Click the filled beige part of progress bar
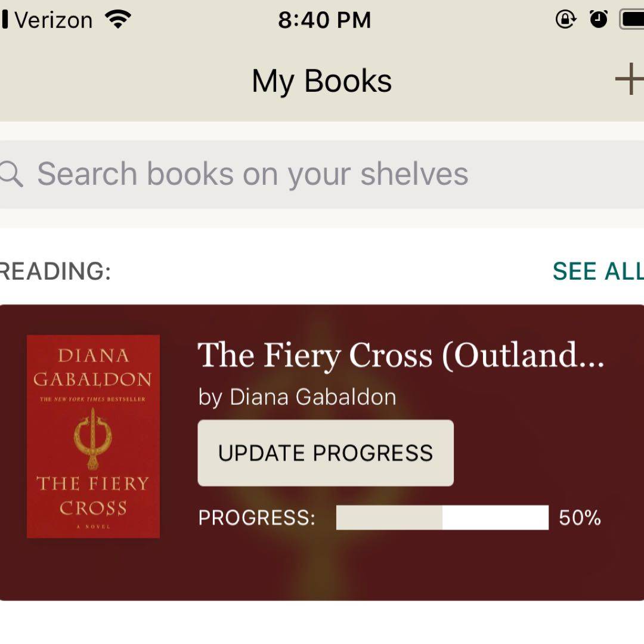 (x=389, y=518)
